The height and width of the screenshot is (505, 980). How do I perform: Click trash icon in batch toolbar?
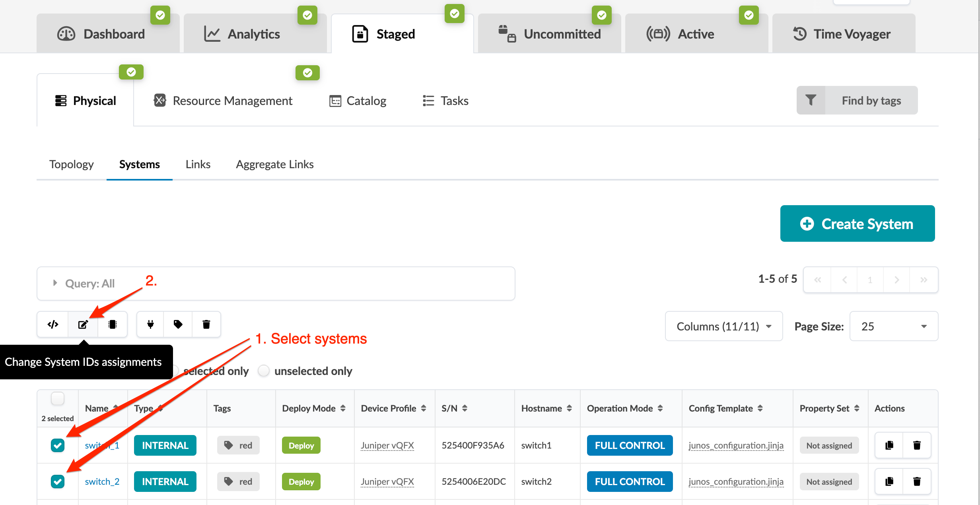(x=206, y=324)
